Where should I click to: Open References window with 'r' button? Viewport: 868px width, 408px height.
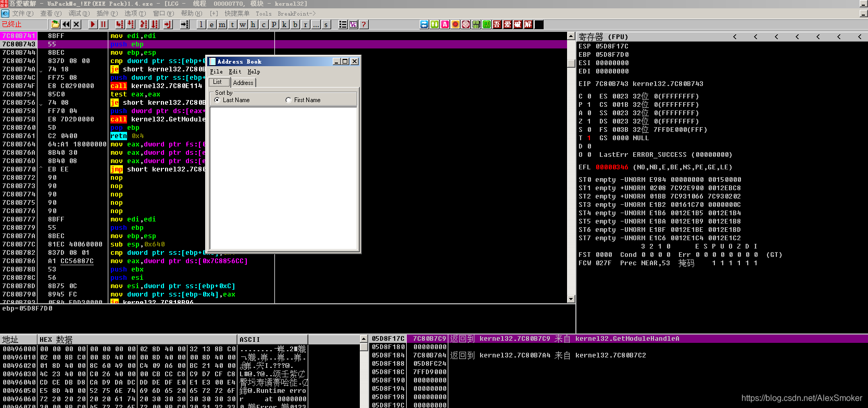(306, 24)
